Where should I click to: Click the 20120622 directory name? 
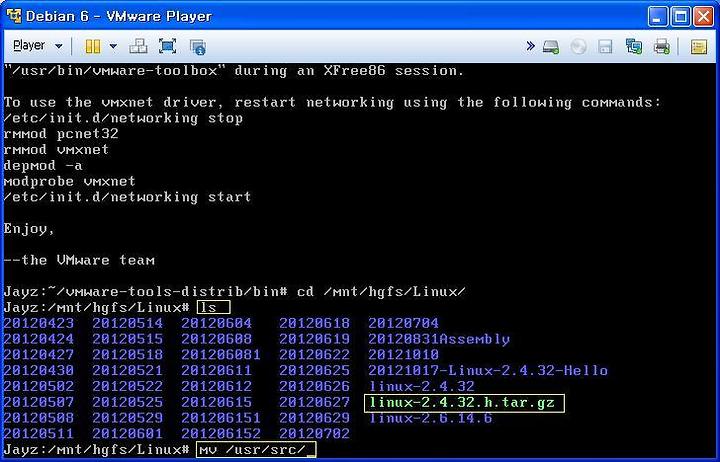(315, 355)
